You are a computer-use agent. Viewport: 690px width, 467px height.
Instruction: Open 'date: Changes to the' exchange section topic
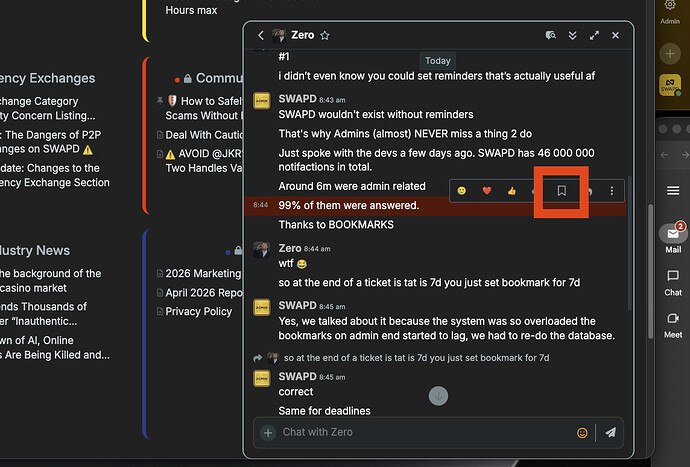tap(55, 175)
